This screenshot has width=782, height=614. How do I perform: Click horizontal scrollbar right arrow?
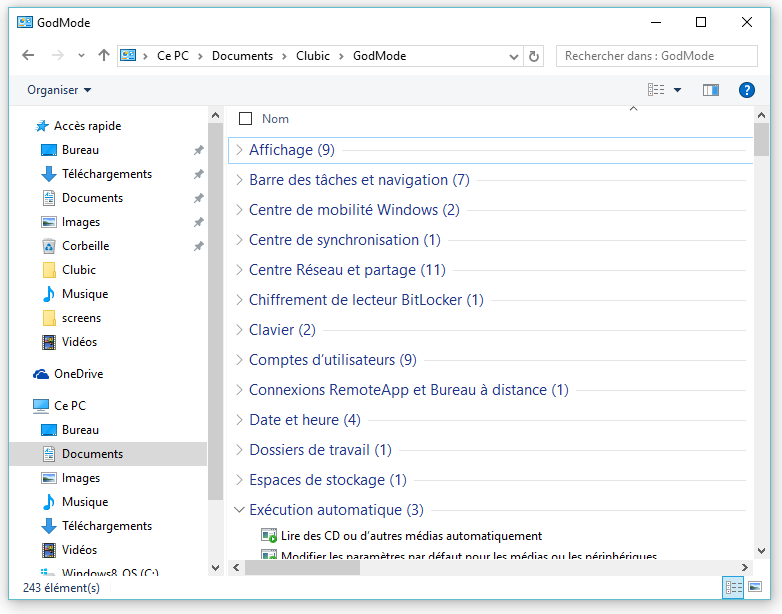(745, 568)
